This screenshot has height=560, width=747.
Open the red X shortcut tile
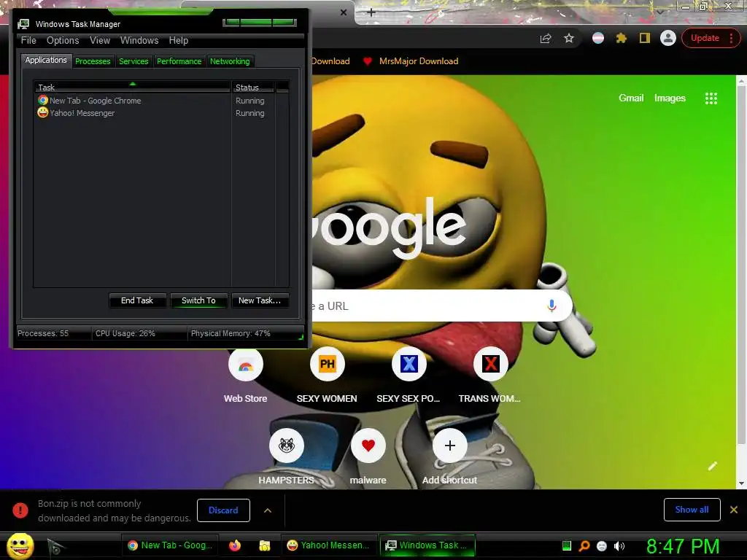490,364
